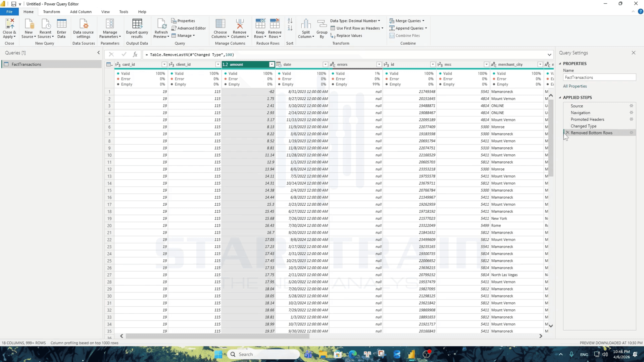Click the query Name input field
644x362 pixels.
pyautogui.click(x=599, y=77)
